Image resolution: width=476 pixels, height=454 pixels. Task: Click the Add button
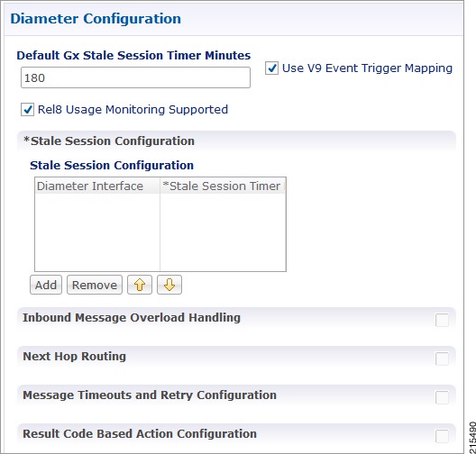(46, 285)
